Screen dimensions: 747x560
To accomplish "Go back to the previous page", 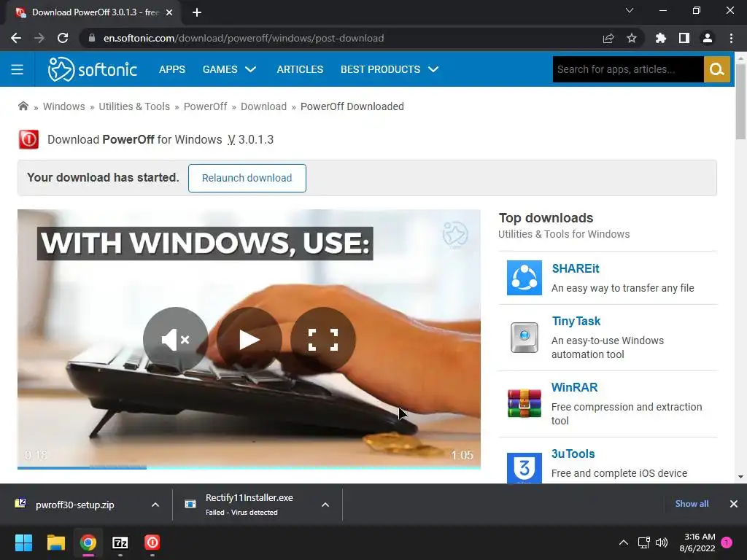I will tap(16, 38).
